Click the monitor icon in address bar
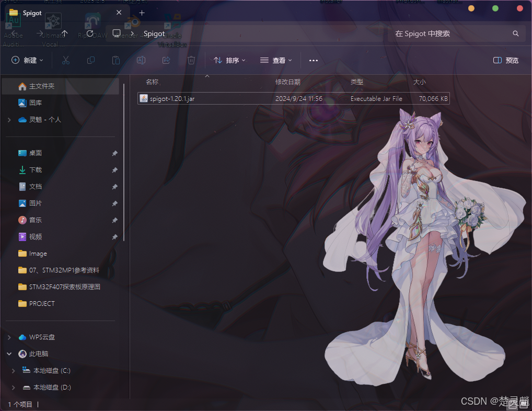Screen dimensions: 532x411 click(117, 33)
